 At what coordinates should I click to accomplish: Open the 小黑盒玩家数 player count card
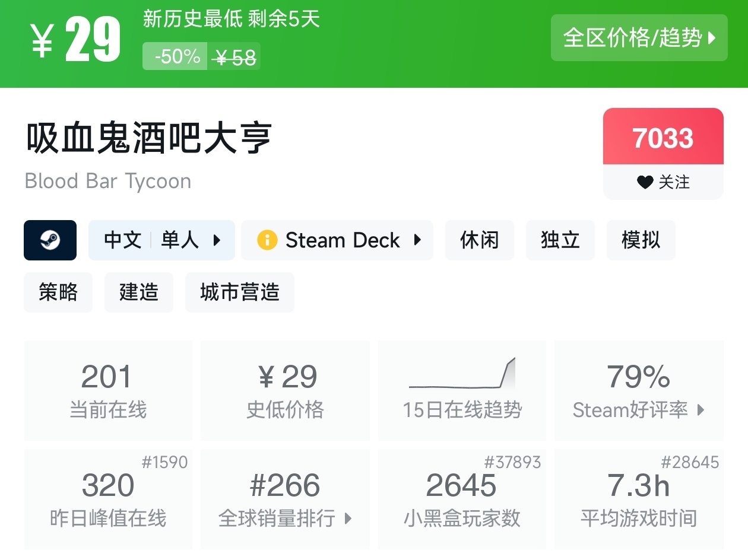click(462, 499)
